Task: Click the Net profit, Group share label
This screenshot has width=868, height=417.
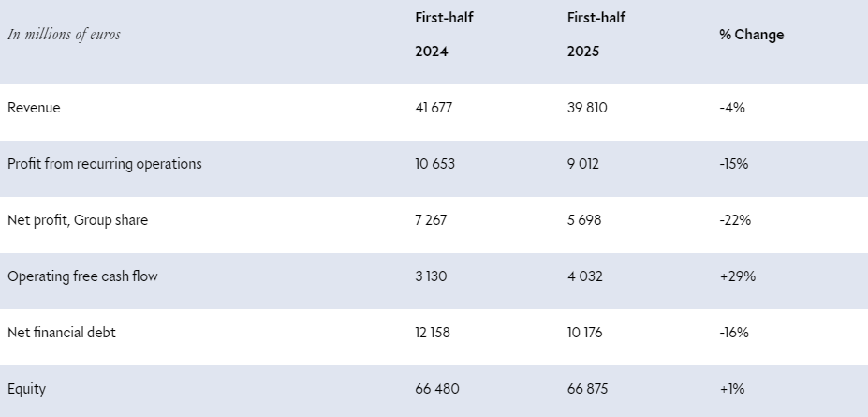Action: pos(78,220)
